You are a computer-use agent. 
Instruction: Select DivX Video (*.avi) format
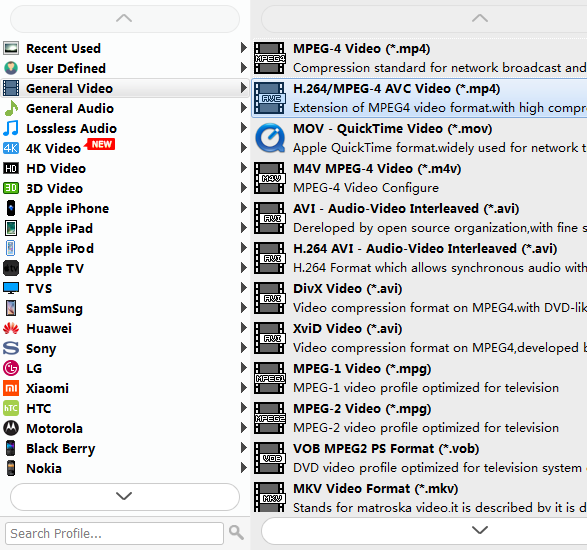tap(419, 298)
